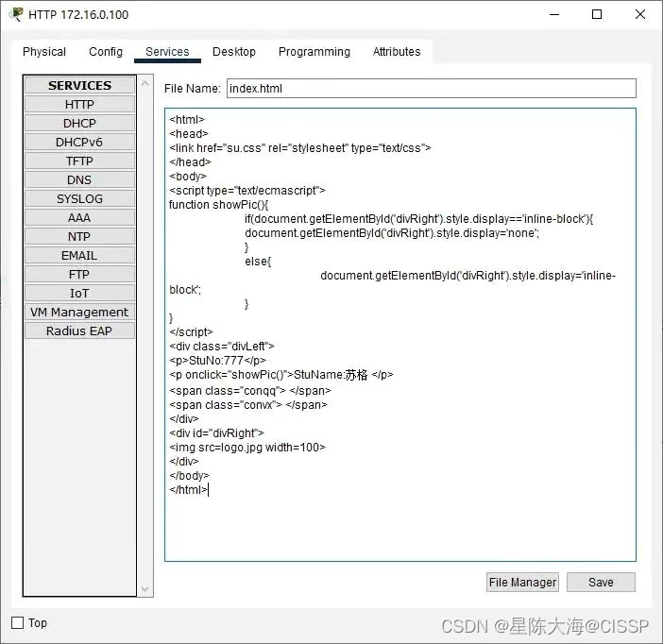Click the services list scroll up arrow

145,83
